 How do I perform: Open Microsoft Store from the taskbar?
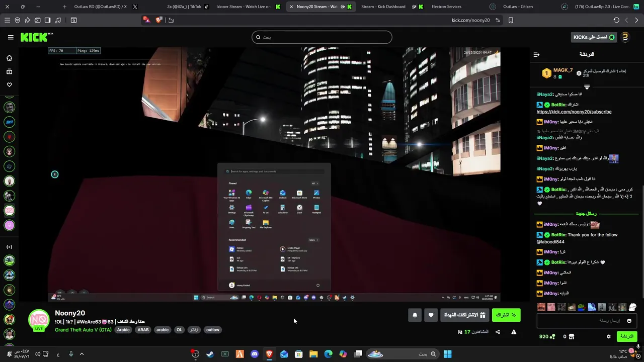pos(298,354)
